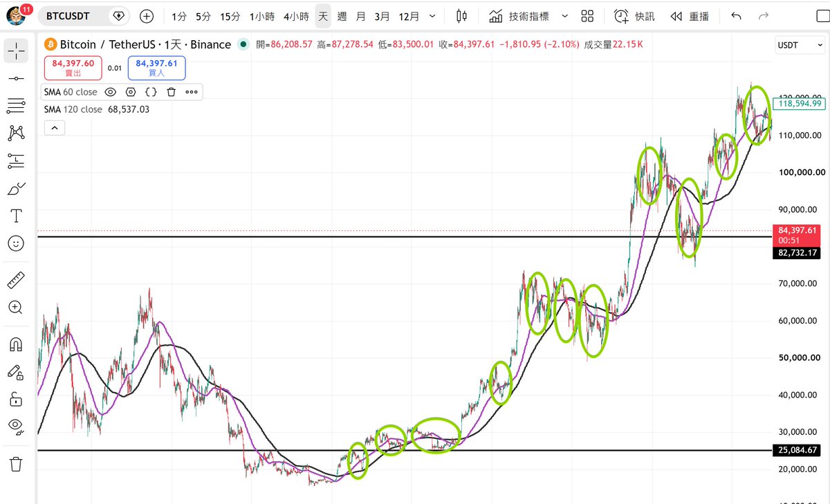Switch to the 週 timeframe

point(342,16)
